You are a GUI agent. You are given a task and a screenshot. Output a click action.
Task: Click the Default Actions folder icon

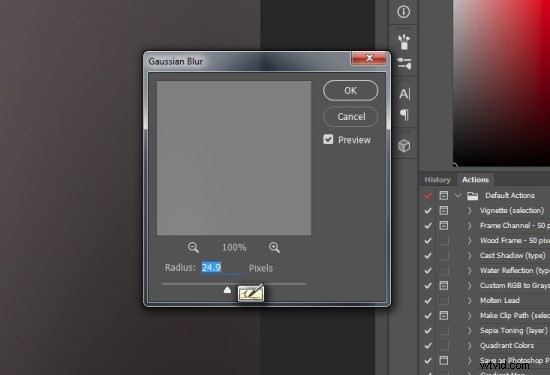[x=472, y=196]
